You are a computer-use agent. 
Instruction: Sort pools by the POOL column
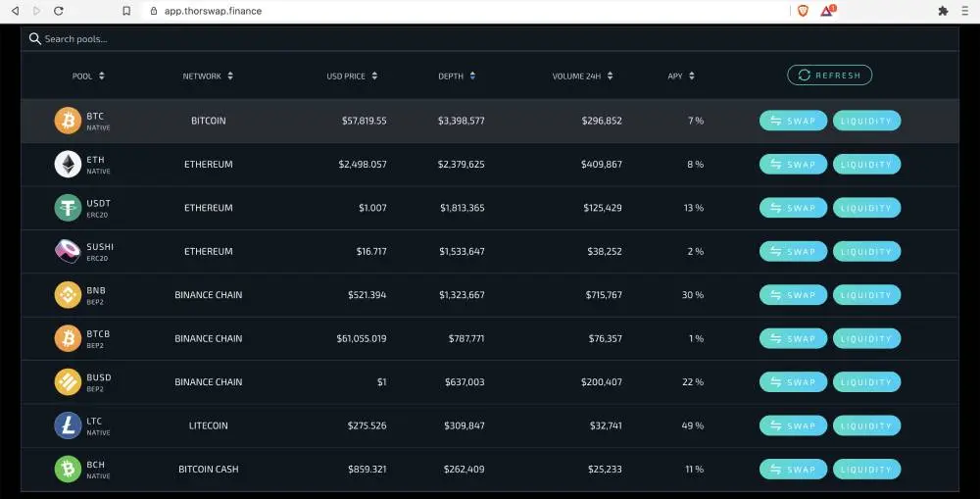88,75
